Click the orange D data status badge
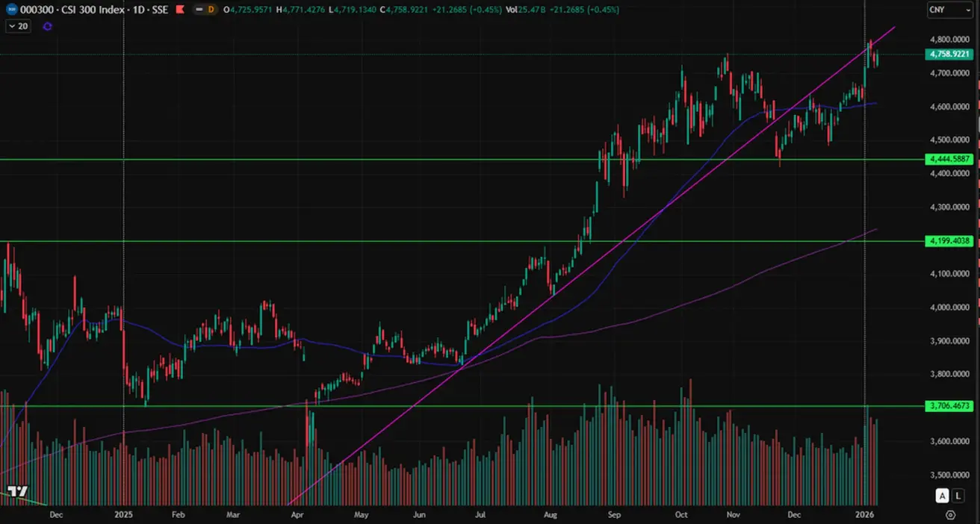Image resolution: width=980 pixels, height=524 pixels. tap(211, 10)
